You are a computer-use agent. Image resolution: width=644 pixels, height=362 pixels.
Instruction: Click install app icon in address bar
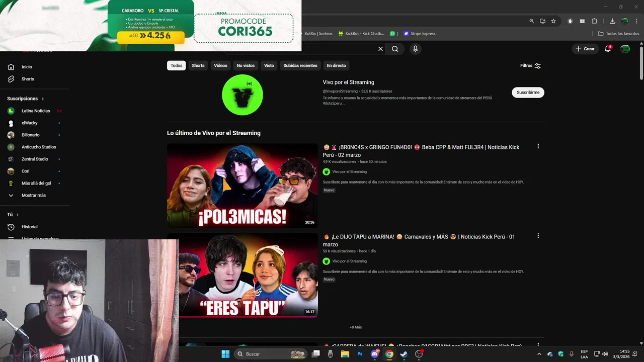point(542,21)
